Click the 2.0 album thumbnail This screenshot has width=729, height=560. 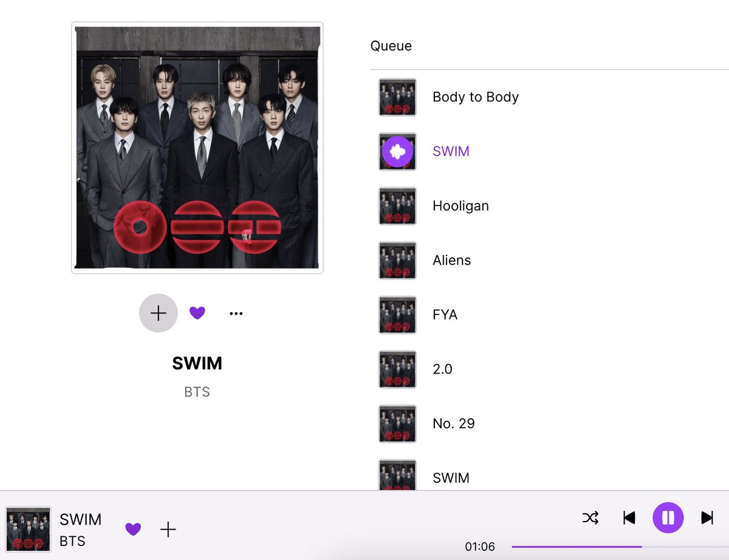[397, 369]
